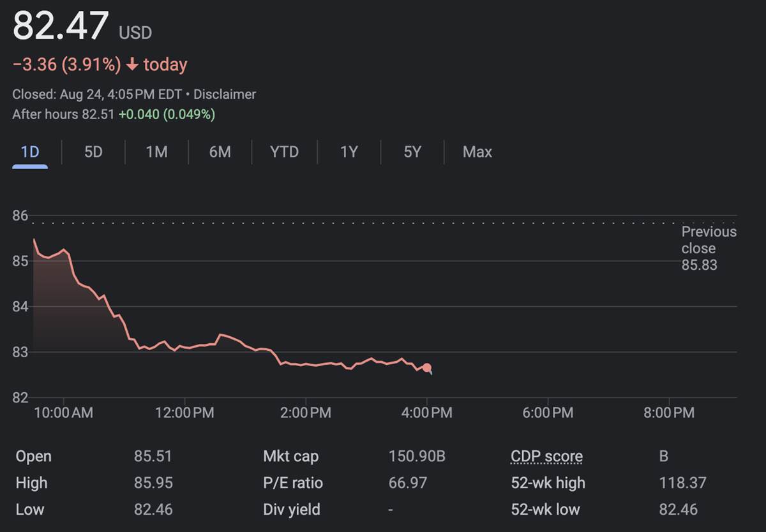The height and width of the screenshot is (532, 766).
Task: Switch to the 5D chart view
Action: (x=93, y=152)
